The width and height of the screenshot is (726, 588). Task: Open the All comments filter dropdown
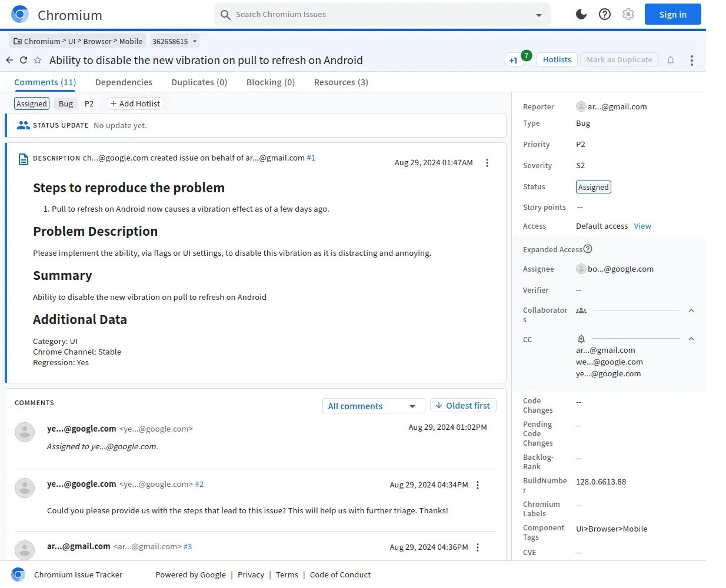click(372, 406)
